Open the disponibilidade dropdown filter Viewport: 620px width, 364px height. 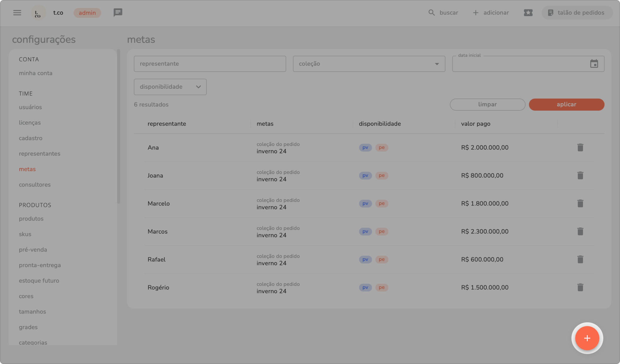pyautogui.click(x=170, y=87)
